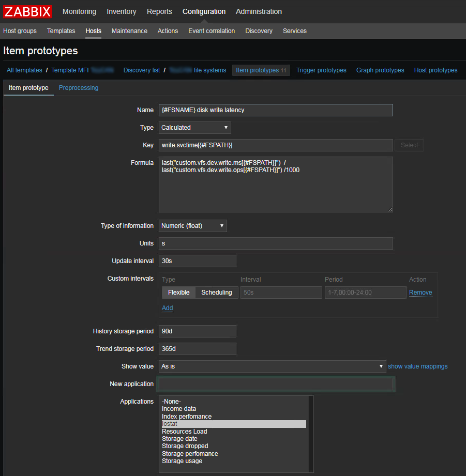Open the Trigger prototypes list

[321, 70]
